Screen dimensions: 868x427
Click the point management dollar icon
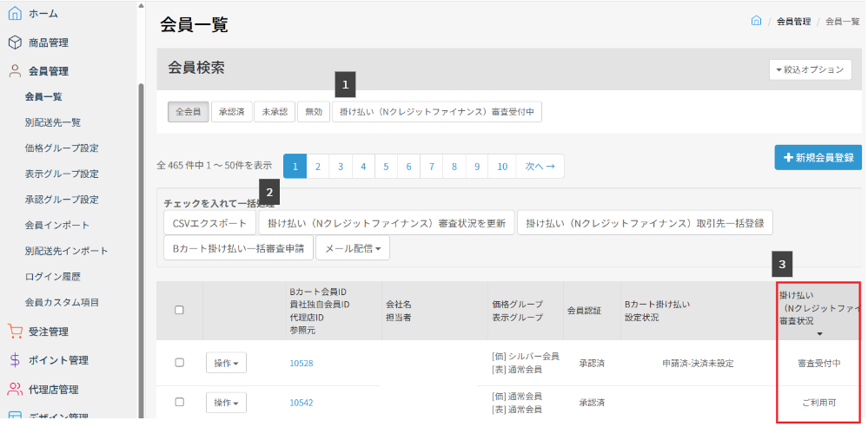point(15,360)
